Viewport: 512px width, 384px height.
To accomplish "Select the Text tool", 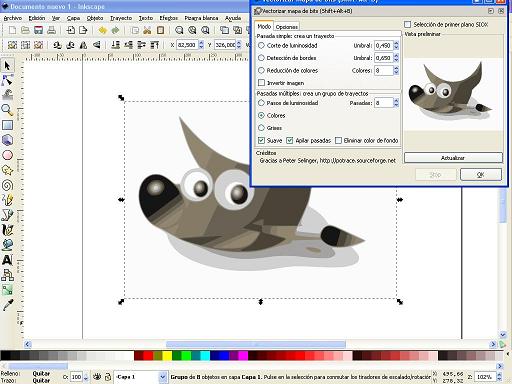I will pyautogui.click(x=7, y=260).
